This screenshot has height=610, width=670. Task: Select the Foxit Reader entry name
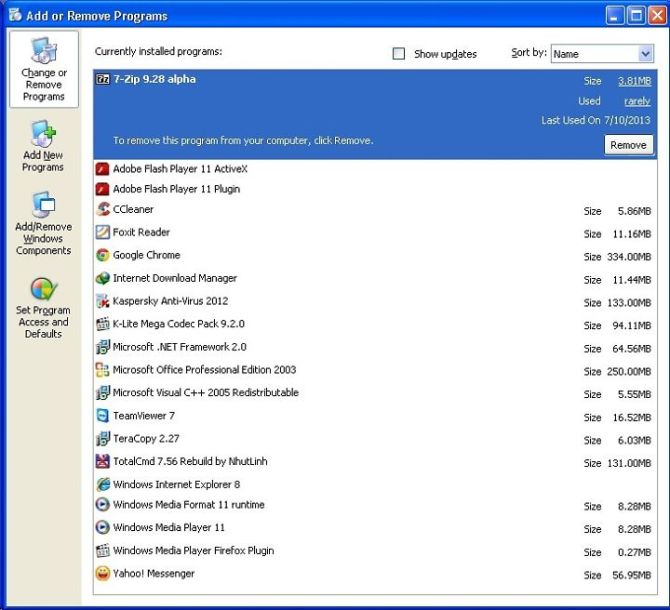click(141, 232)
